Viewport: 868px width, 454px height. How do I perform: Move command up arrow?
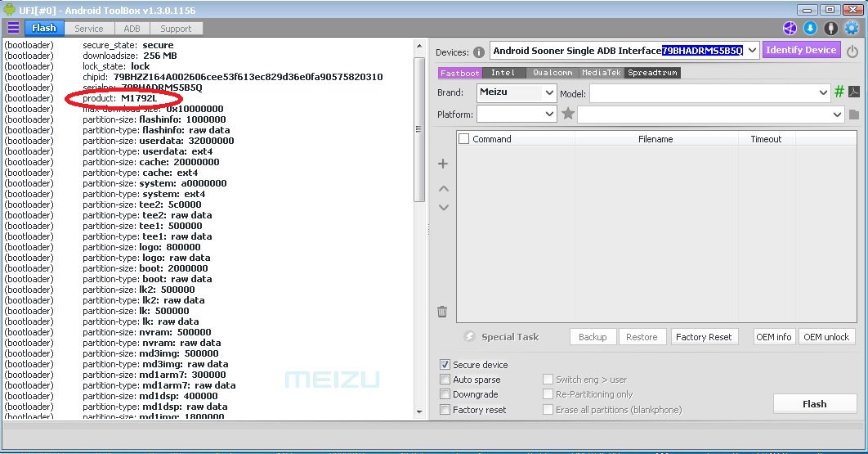[x=444, y=189]
